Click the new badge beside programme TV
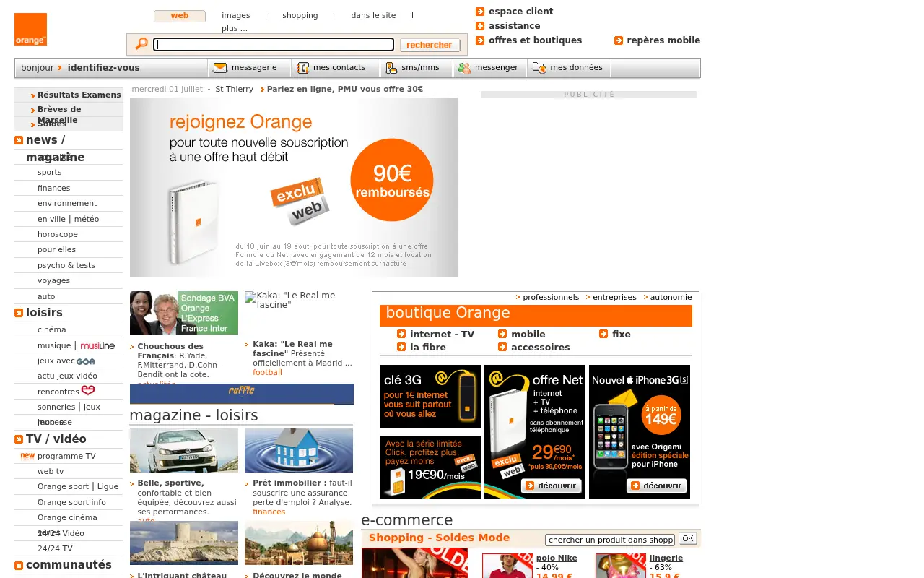 point(27,456)
